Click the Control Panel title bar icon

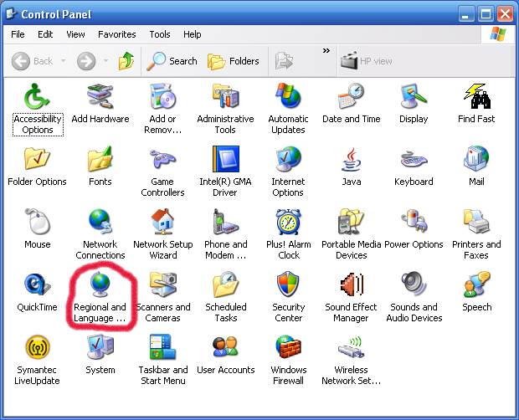(x=11, y=13)
